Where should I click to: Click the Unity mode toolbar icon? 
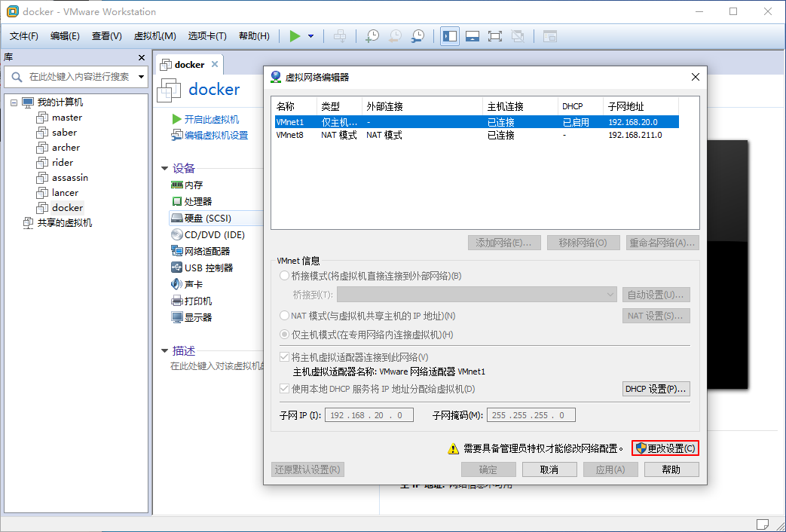coord(517,35)
